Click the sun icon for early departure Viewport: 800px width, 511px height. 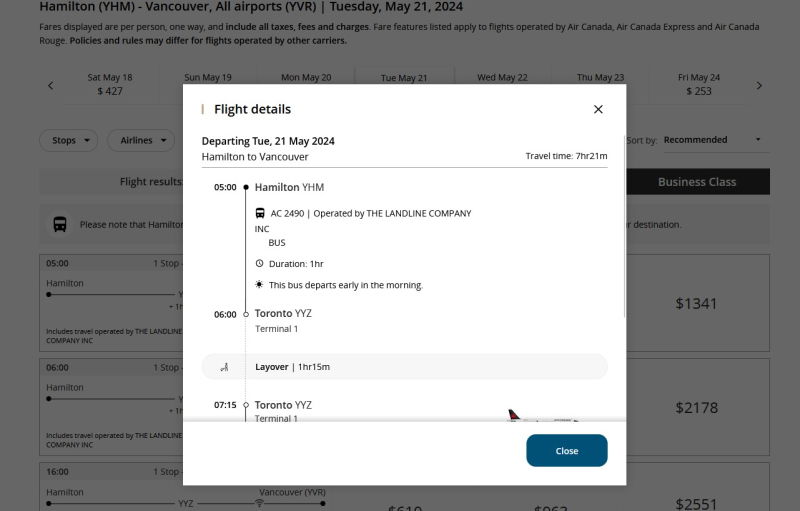pos(260,285)
